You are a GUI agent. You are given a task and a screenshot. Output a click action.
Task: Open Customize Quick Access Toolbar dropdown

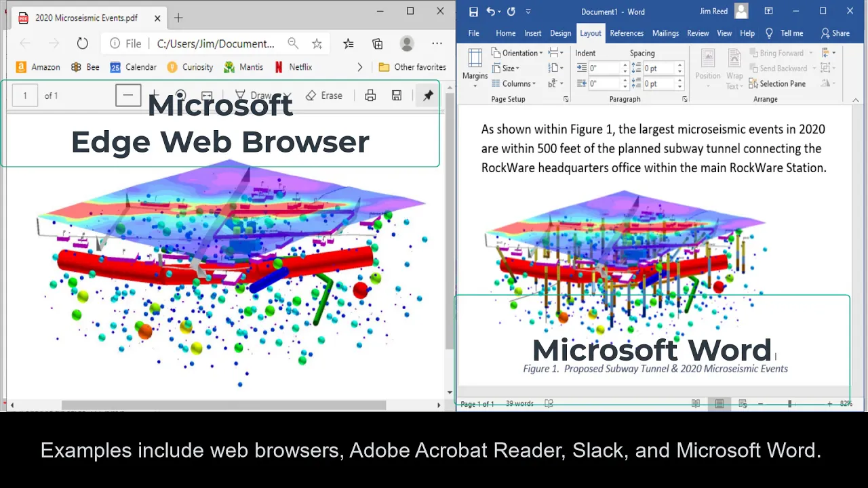coord(528,12)
